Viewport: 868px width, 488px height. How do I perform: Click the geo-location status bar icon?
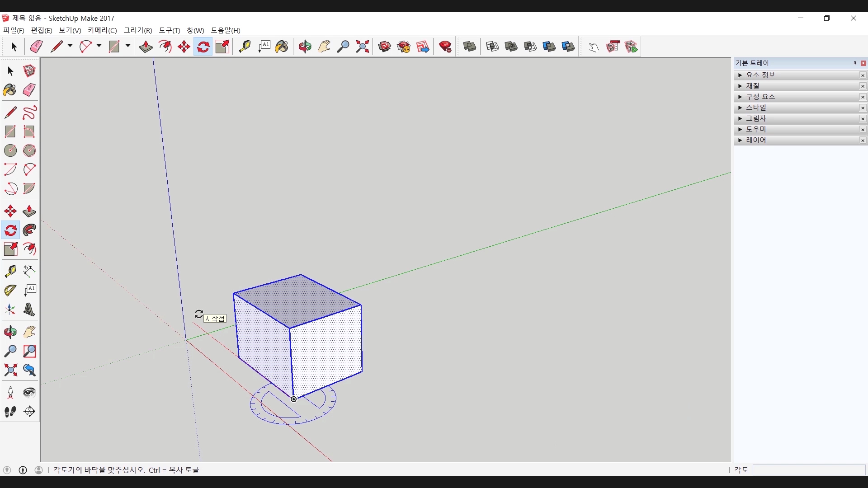(x=7, y=470)
